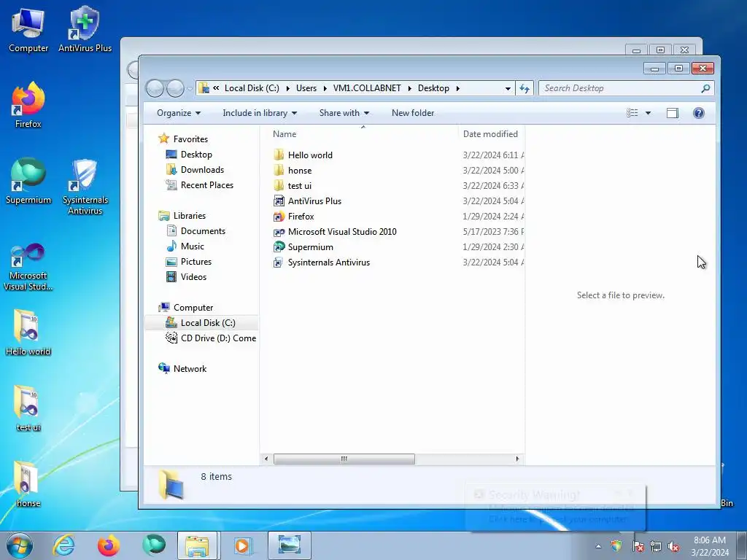Image resolution: width=747 pixels, height=560 pixels.
Task: Expand the arrow after Local Disk (C:) breadcrumb
Action: [287, 88]
